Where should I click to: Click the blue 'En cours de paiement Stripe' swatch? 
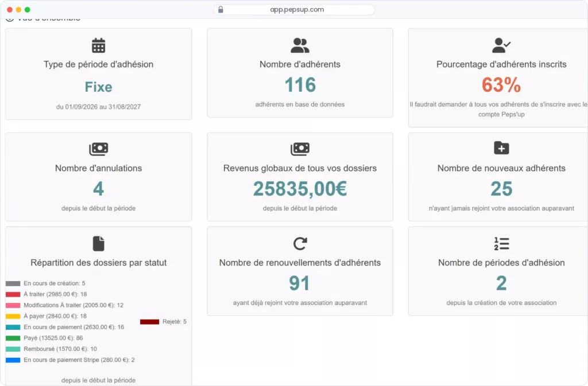13,360
